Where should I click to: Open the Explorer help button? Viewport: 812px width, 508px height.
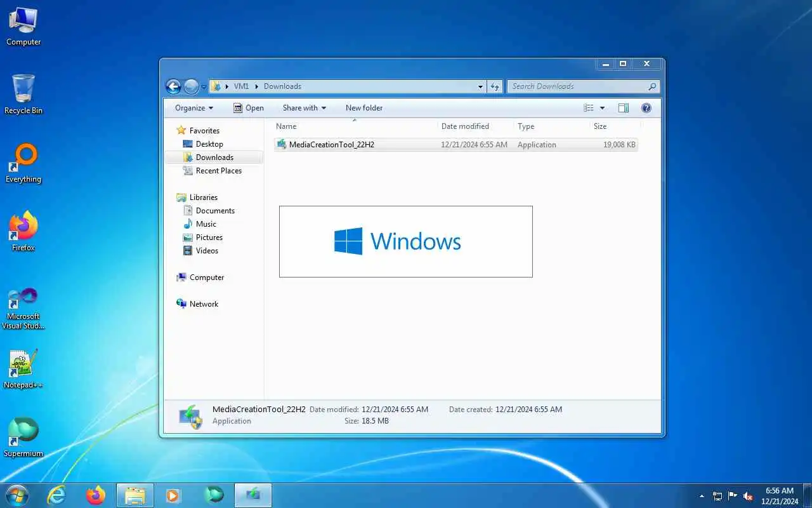(x=646, y=108)
